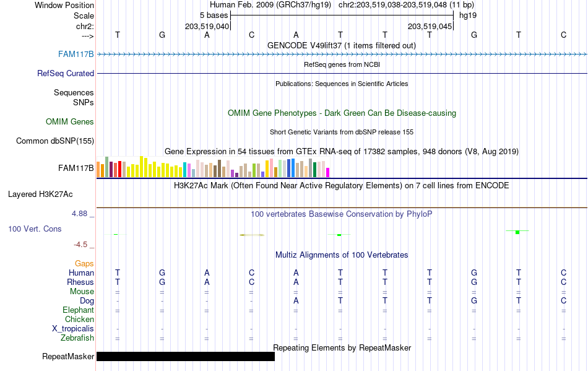Viewport: 588px width, 371px height.
Task: Open the RefSeq Curated track label
Action: click(65, 74)
